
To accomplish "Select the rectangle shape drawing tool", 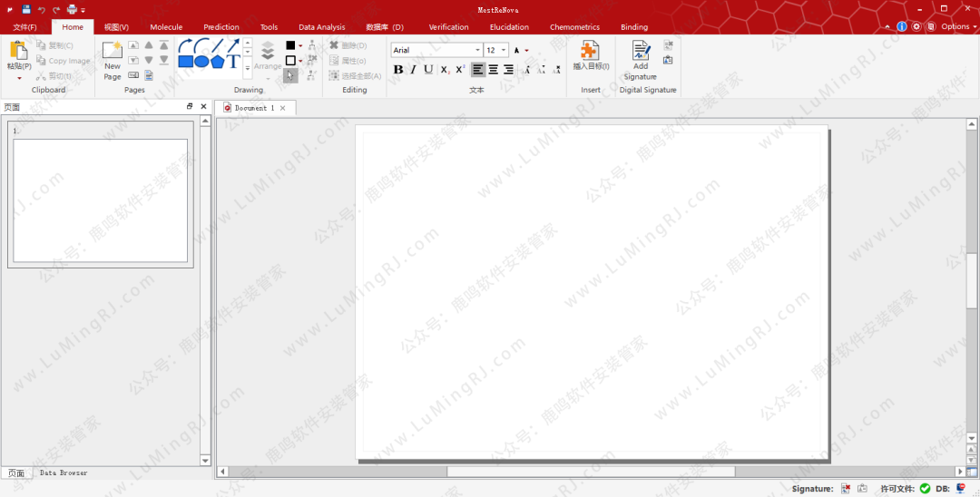I will pos(185,62).
